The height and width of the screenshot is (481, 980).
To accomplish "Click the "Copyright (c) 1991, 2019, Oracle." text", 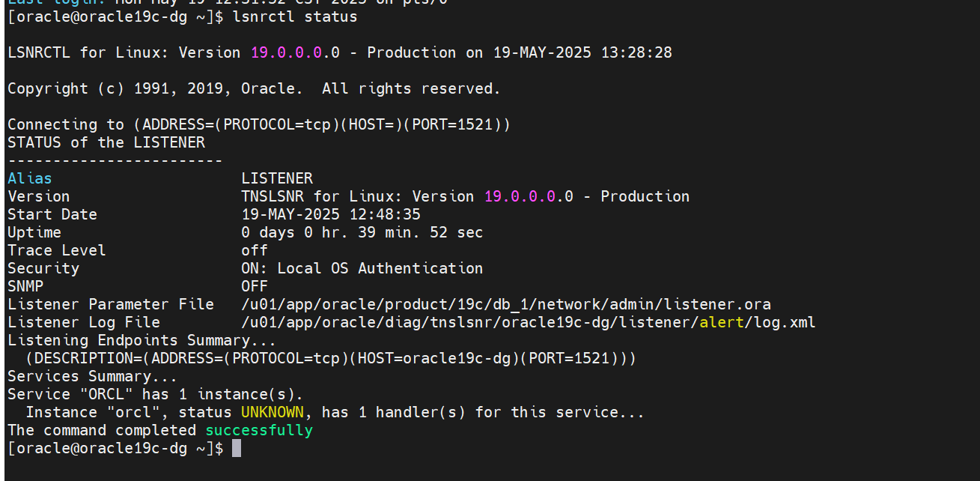I will (156, 88).
